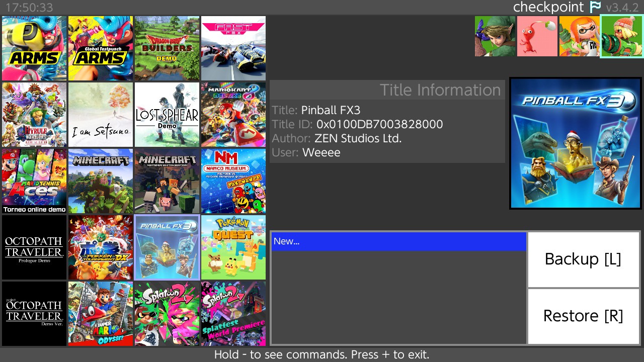Select the Splatoon 2 game tile
Screen dimensions: 644x362
pos(167,314)
